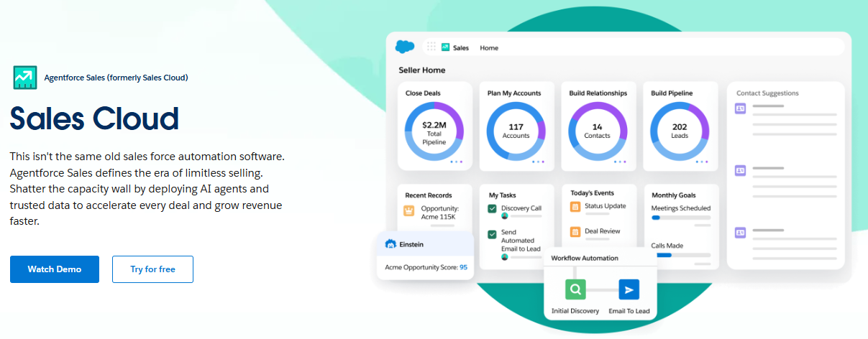
Task: Select the Sales menu label
Action: coord(461,48)
